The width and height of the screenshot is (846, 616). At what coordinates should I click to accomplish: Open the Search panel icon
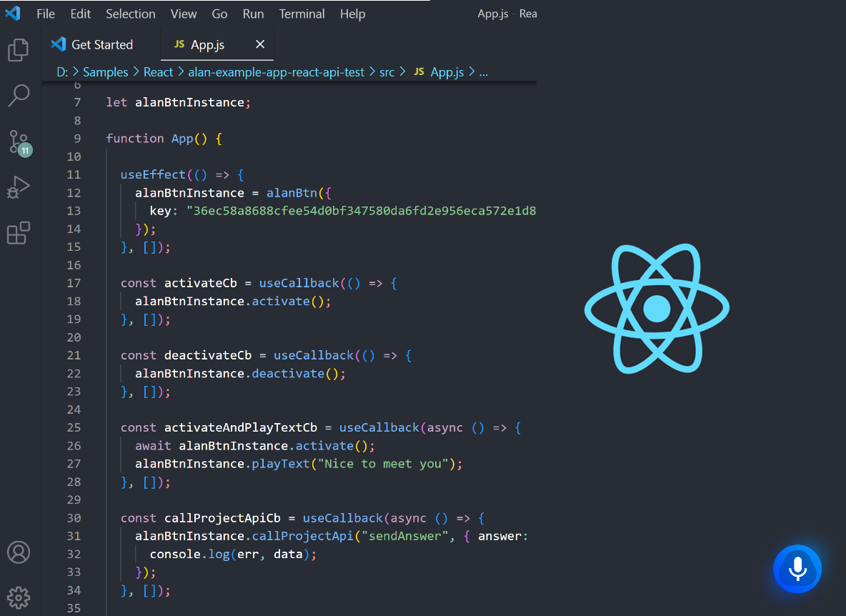tap(19, 96)
